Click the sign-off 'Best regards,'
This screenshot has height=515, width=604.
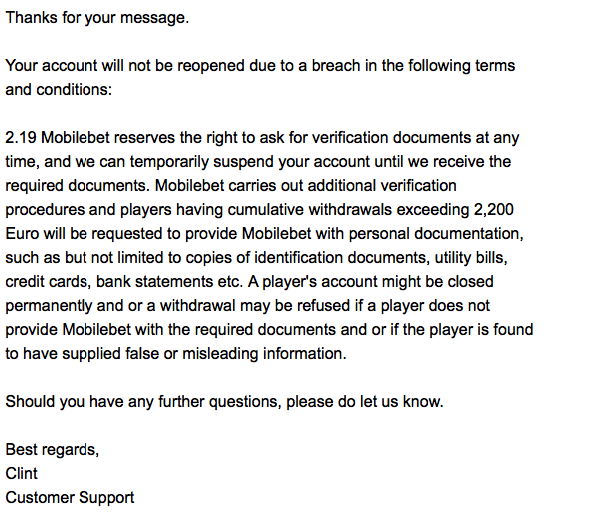pos(52,450)
